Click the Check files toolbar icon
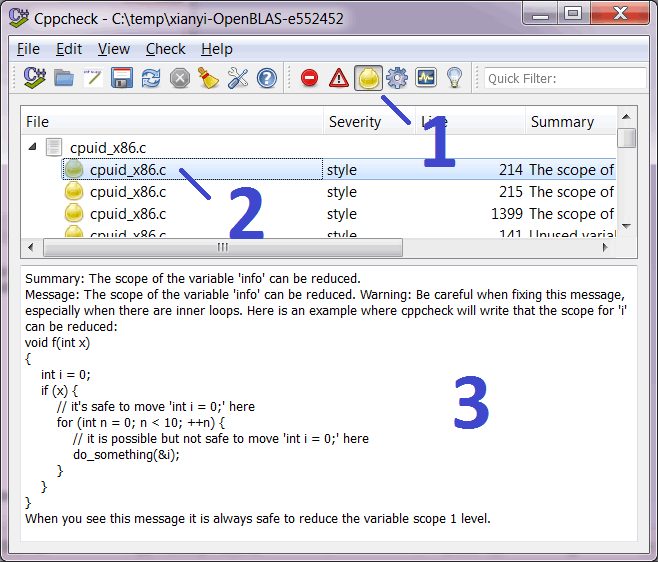 [x=35, y=78]
